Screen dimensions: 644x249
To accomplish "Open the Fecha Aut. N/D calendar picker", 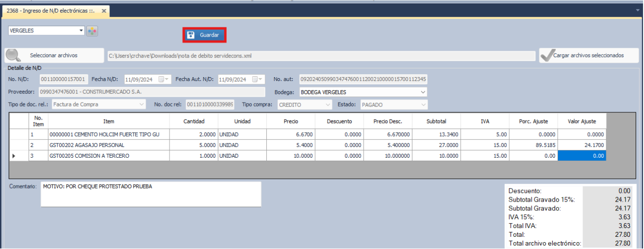I will (x=257, y=79).
